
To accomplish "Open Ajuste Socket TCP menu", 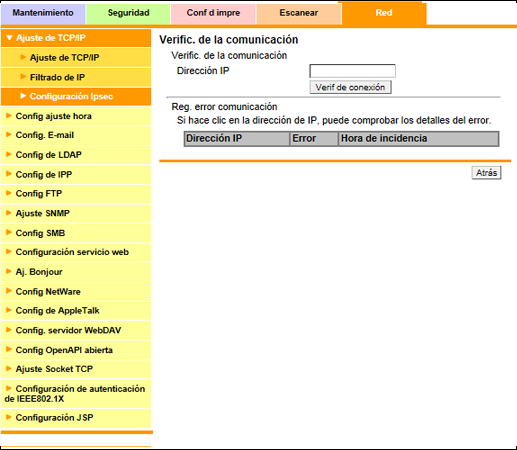I will (x=76, y=369).
